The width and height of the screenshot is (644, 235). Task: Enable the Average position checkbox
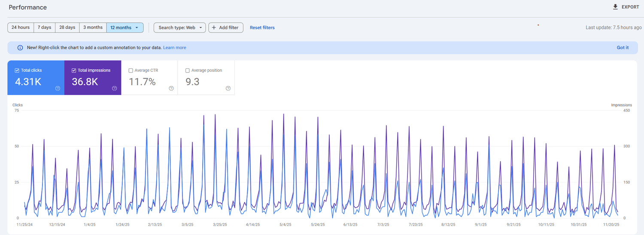pyautogui.click(x=187, y=70)
